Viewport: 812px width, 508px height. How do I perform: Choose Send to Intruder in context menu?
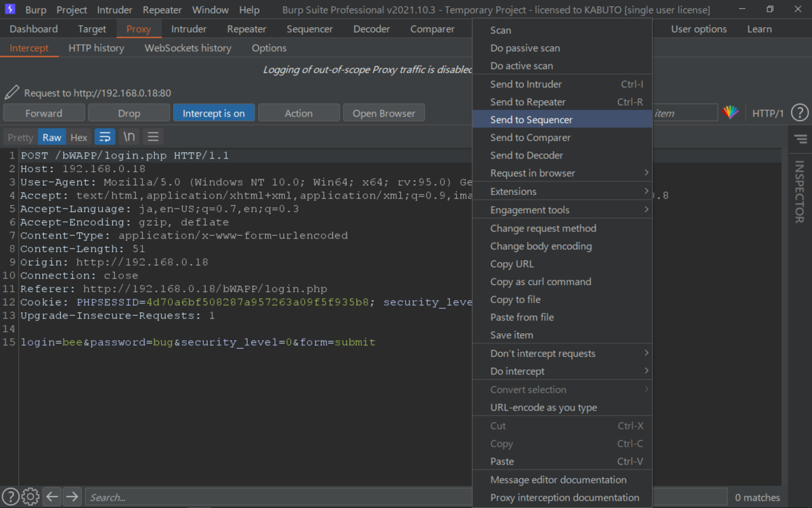point(562,84)
